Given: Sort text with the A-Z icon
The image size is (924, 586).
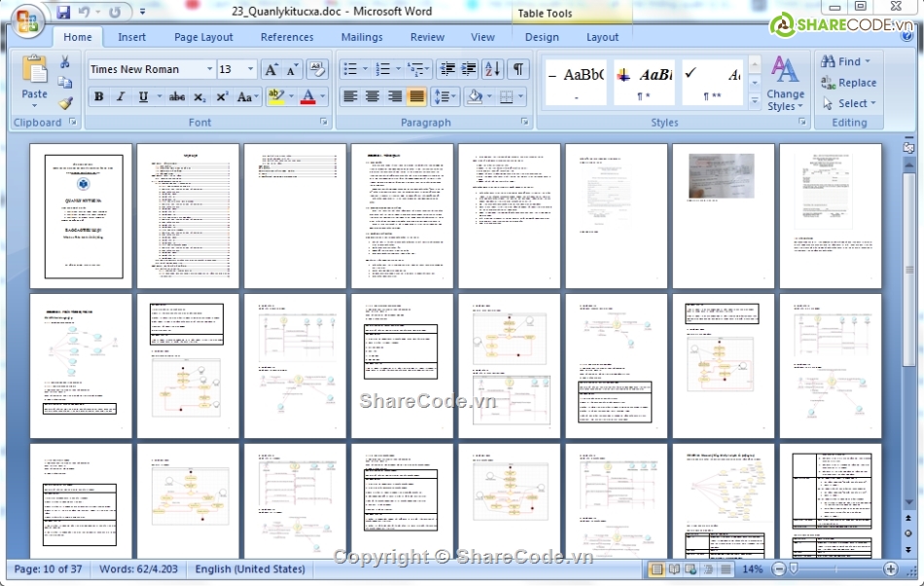Looking at the screenshot, I should coord(492,69).
